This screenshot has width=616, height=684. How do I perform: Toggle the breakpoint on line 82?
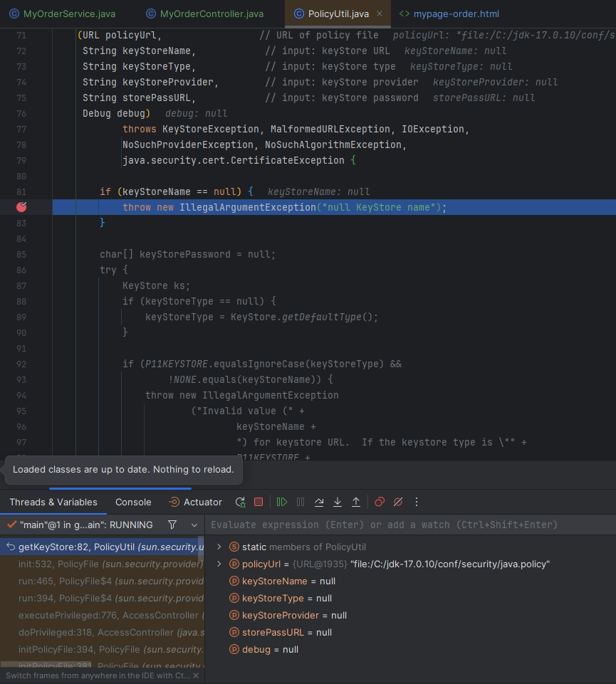(21, 207)
